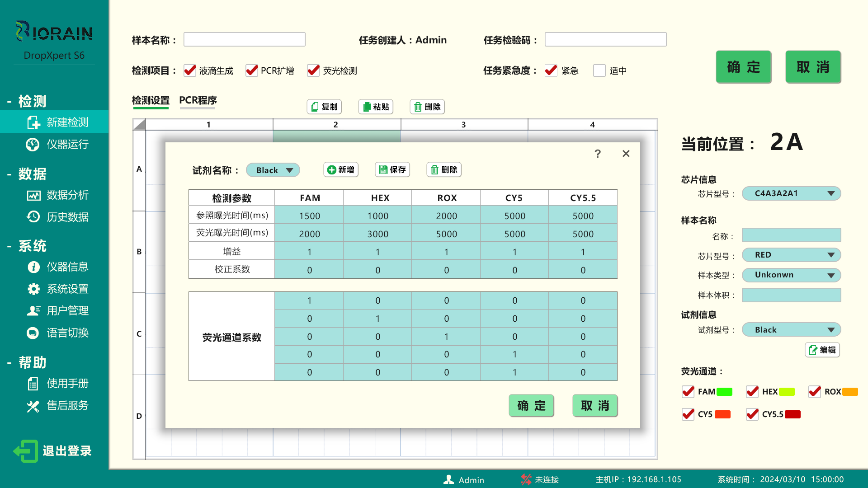Viewport: 868px width, 488px height.
Task: Click 保存 to save the reagent
Action: pyautogui.click(x=392, y=169)
